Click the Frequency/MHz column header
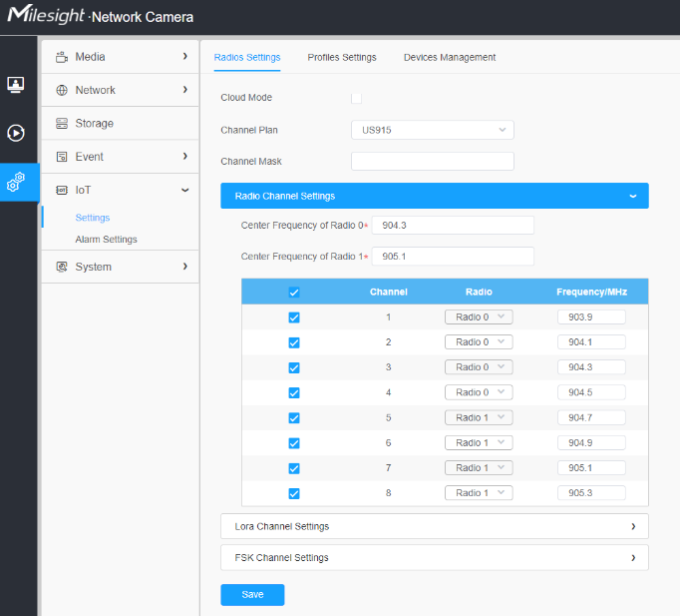Image resolution: width=680 pixels, height=616 pixels. 592,292
